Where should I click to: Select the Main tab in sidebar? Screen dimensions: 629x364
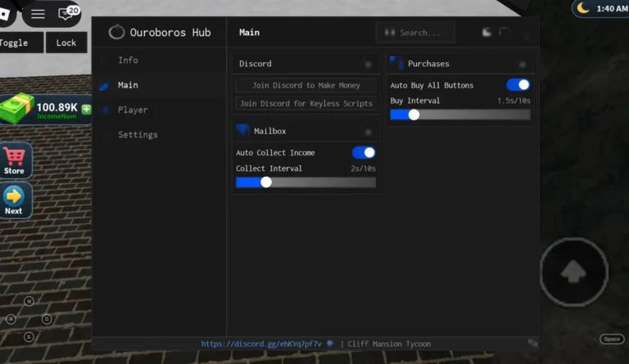160,85
